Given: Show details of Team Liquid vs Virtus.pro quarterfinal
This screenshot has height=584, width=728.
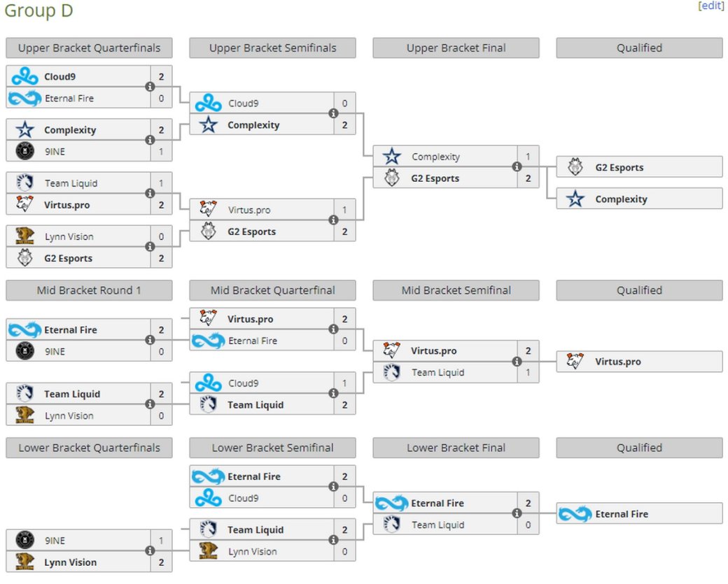Looking at the screenshot, I should (x=150, y=194).
